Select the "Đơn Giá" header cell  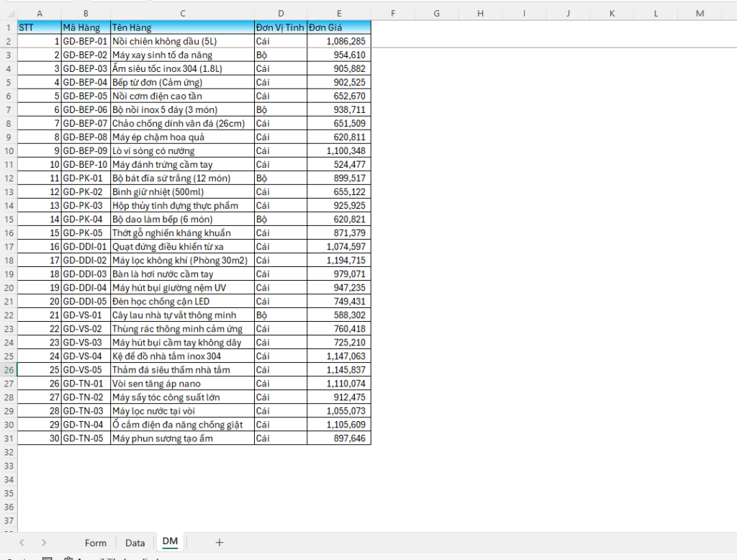(x=338, y=27)
